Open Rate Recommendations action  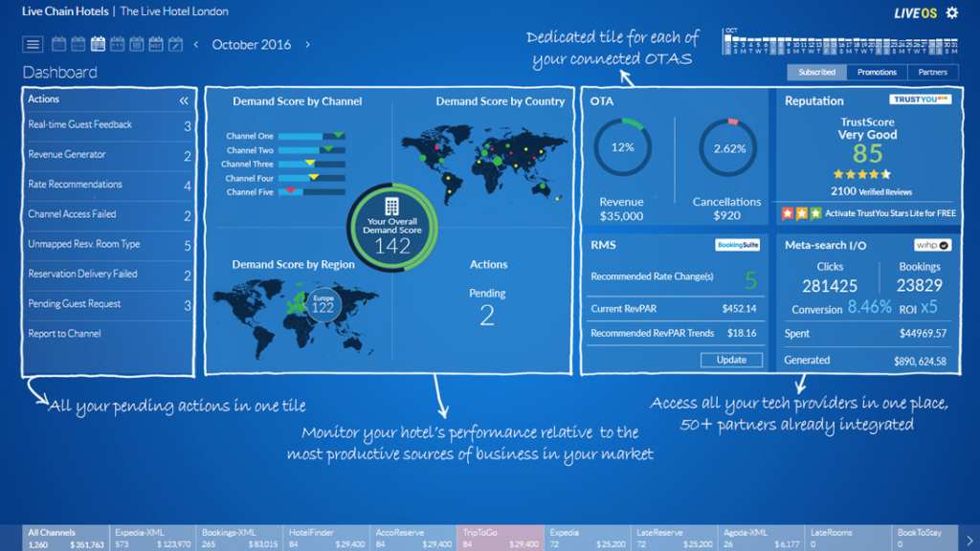109,186
